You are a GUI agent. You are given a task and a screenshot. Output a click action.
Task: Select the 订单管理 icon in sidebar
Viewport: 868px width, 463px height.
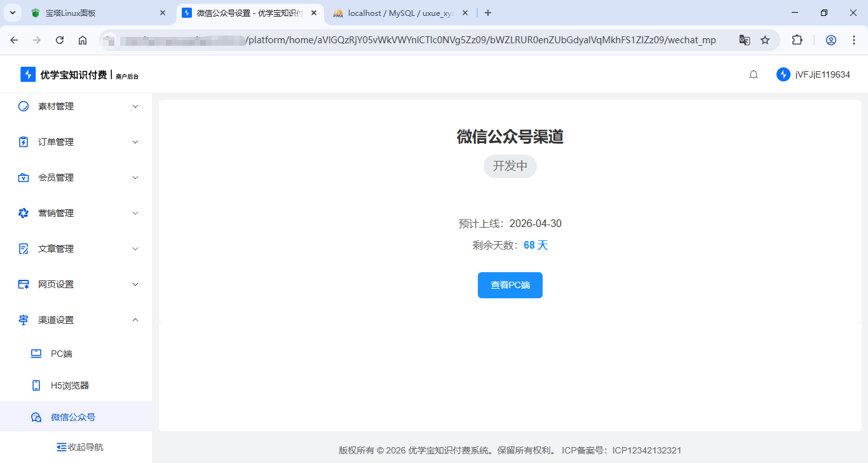[23, 142]
